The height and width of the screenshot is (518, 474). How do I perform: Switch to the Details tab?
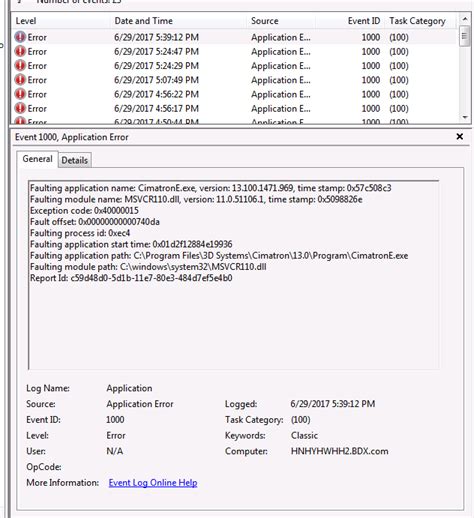[x=75, y=160]
